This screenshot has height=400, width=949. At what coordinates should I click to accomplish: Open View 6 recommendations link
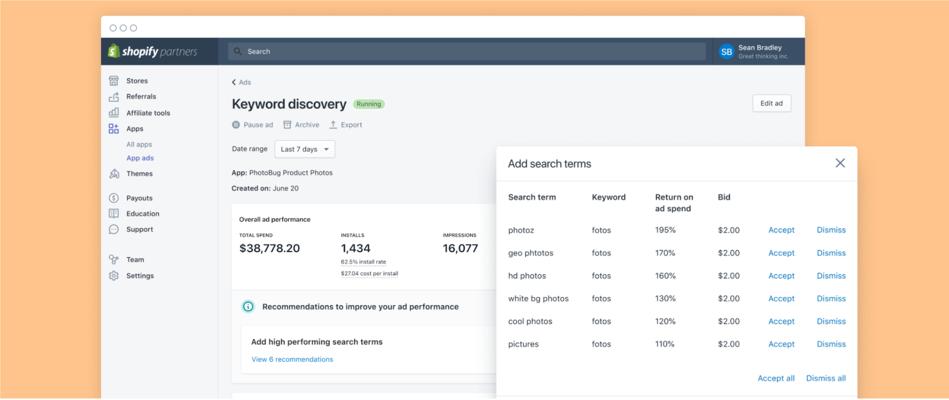[x=292, y=359]
